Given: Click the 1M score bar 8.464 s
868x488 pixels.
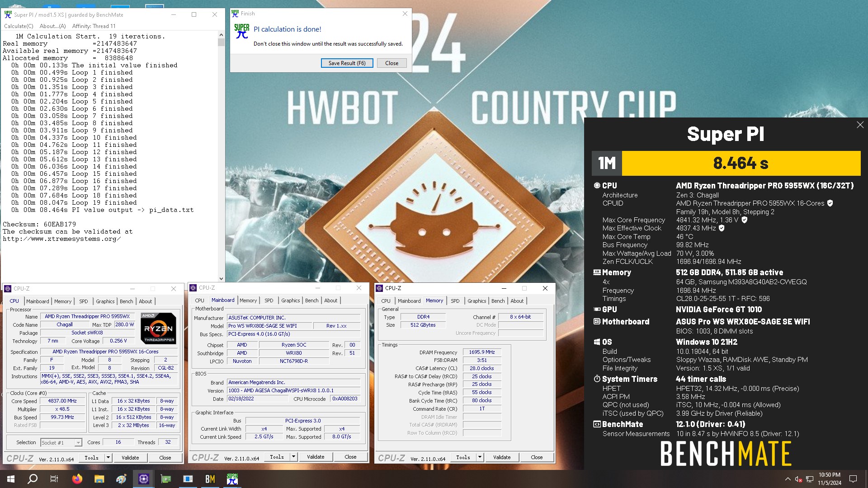Looking at the screenshot, I should (x=741, y=163).
